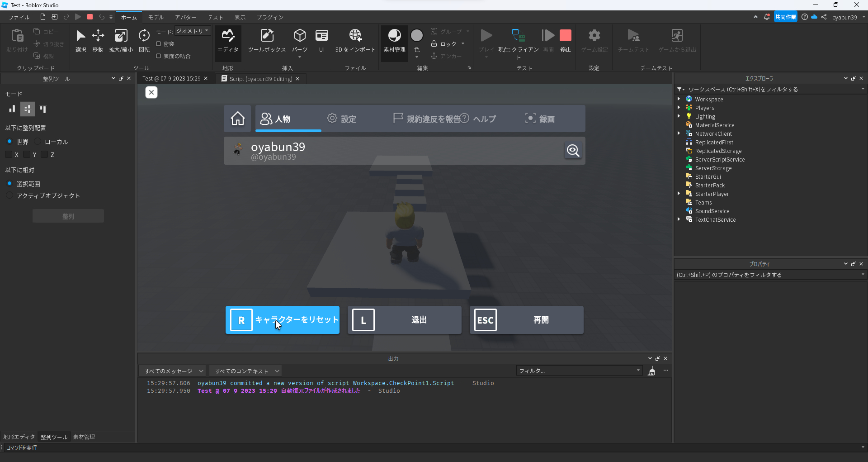Click the explorer workspace filter field
This screenshot has width=868, height=462.
(x=771, y=90)
